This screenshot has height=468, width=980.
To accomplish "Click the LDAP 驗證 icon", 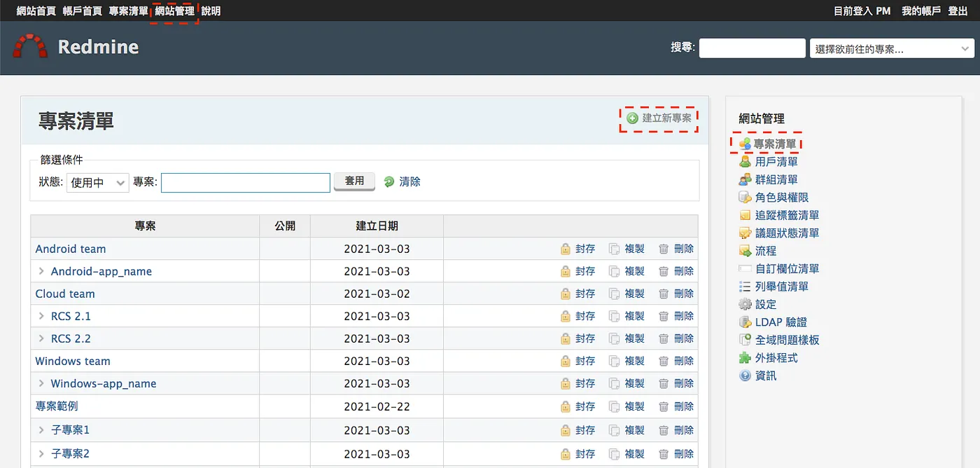I will pos(745,322).
